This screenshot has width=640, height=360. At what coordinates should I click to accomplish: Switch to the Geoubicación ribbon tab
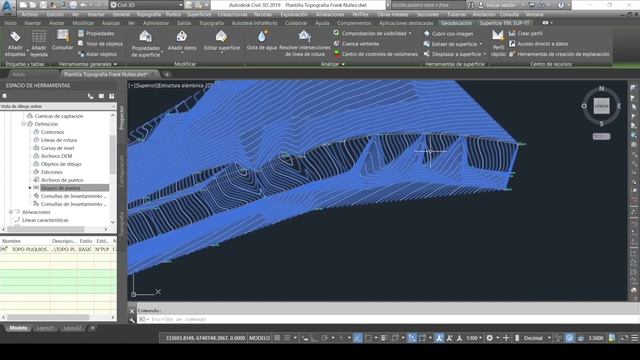456,23
